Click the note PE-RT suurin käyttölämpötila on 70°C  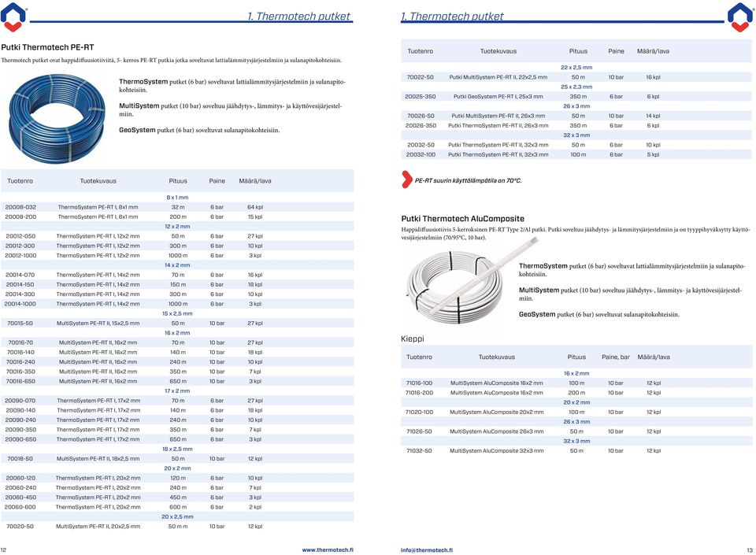coord(468,180)
